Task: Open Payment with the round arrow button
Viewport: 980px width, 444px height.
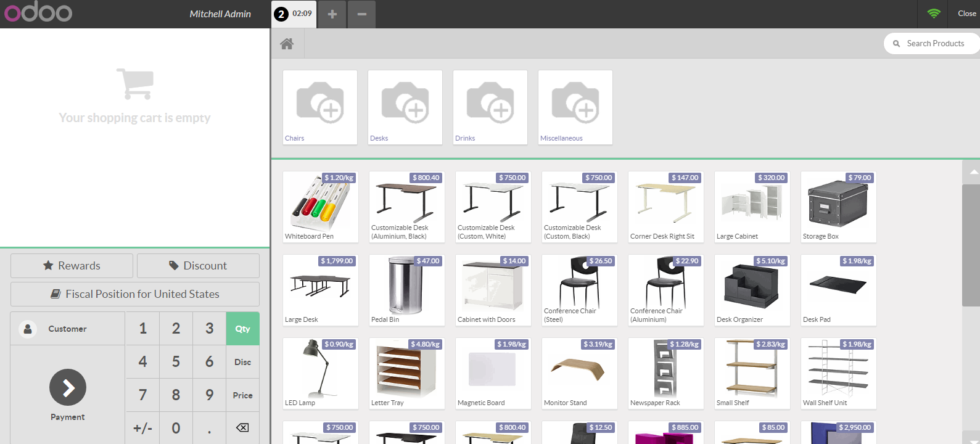Action: point(68,387)
